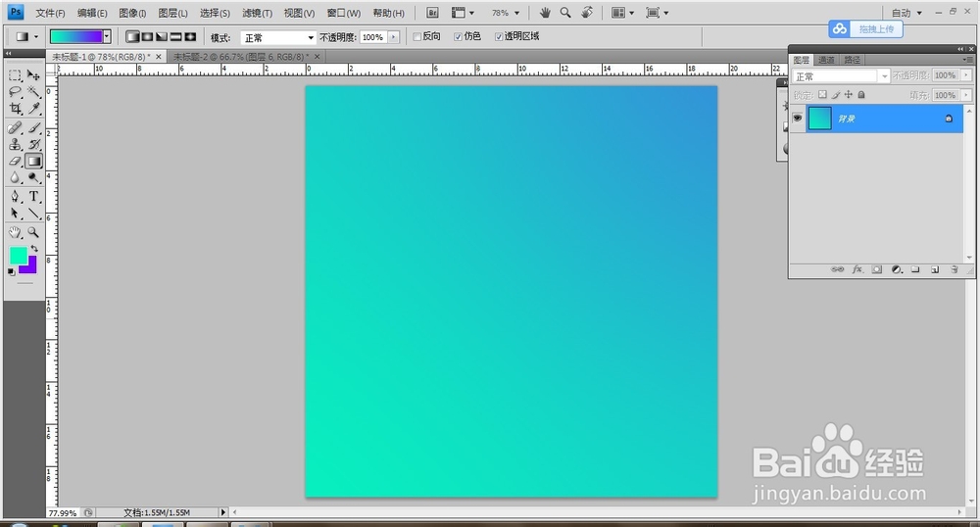The width and height of the screenshot is (980, 527).
Task: Open the 编辑(E) menu
Action: (92, 13)
